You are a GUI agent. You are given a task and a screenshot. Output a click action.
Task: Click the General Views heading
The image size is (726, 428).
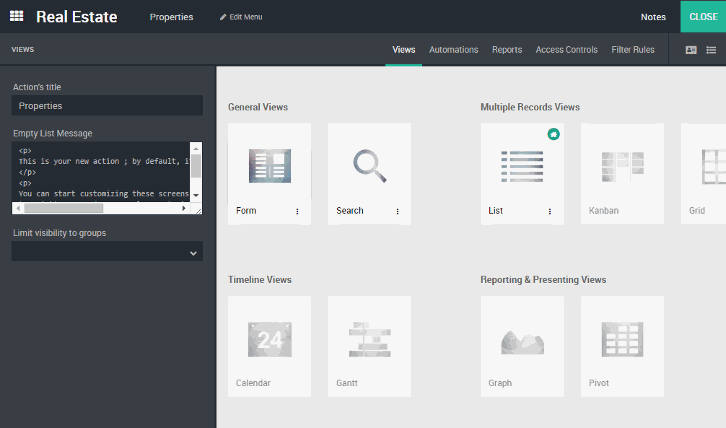coord(258,107)
